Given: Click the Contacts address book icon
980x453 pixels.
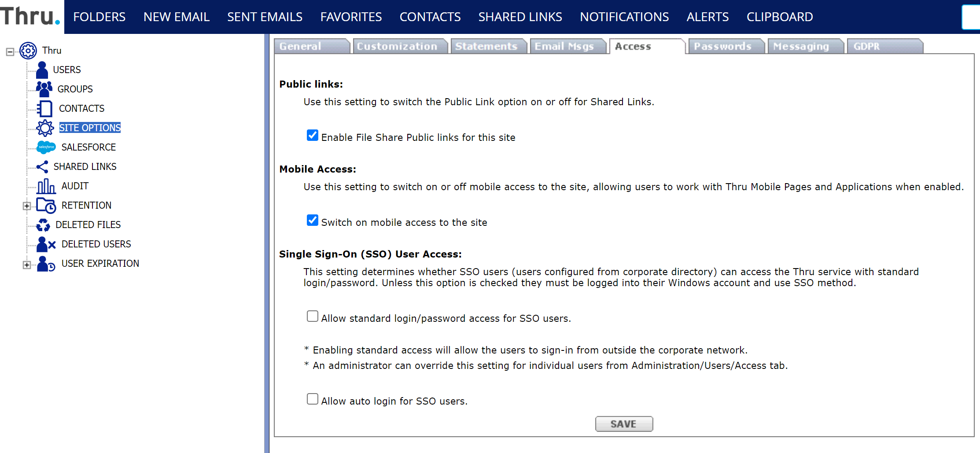Looking at the screenshot, I should click(44, 108).
